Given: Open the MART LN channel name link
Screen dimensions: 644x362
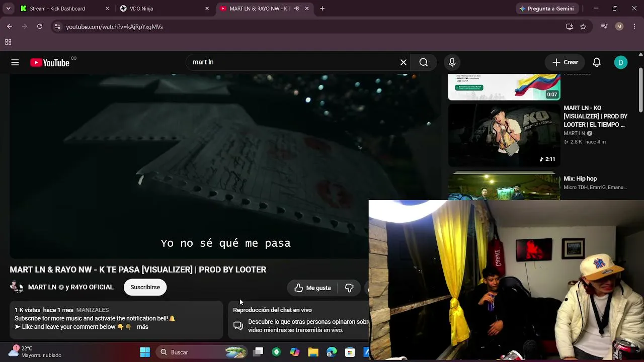Looking at the screenshot, I should [42, 287].
